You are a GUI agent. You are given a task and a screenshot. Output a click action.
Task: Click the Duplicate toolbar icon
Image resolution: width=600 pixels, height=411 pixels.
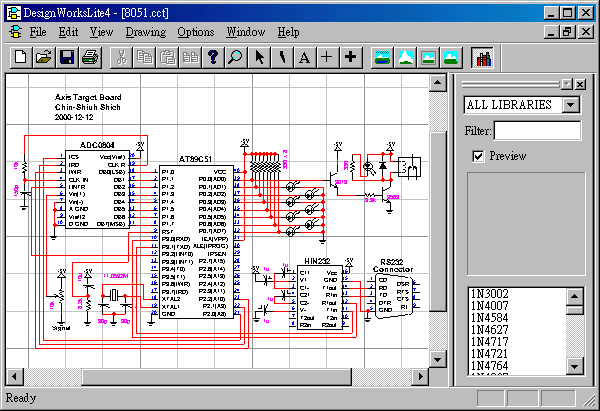(190, 57)
